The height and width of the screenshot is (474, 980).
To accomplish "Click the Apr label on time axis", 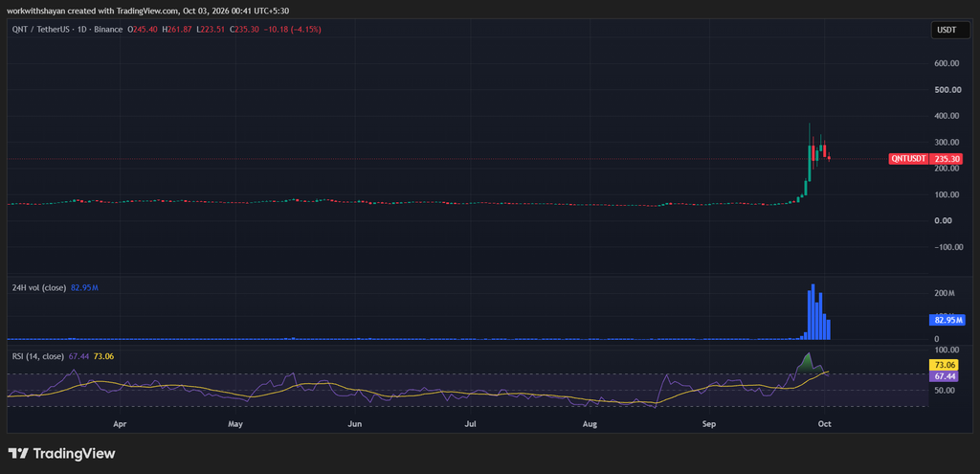I will tap(120, 424).
